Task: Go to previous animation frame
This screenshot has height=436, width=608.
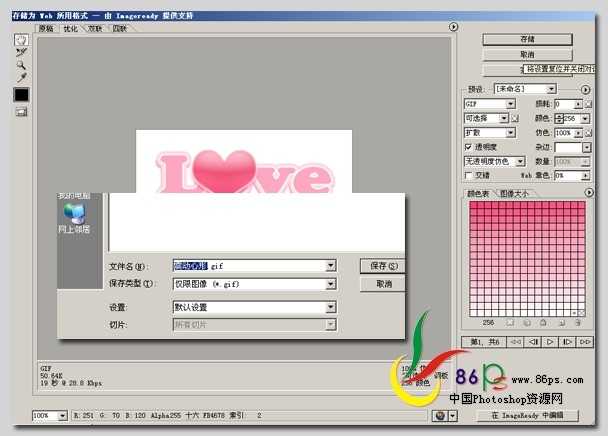Action: click(x=533, y=342)
